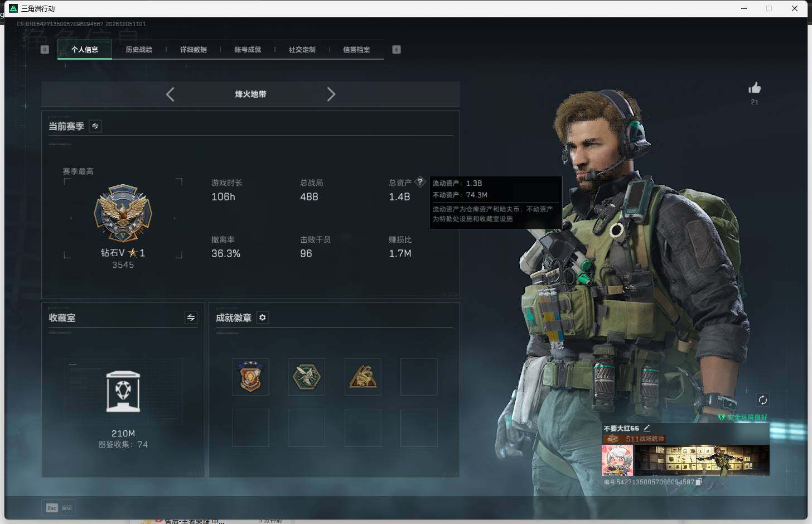812x524 pixels.
Task: Click the 收藏室 value 210M
Action: [x=123, y=434]
